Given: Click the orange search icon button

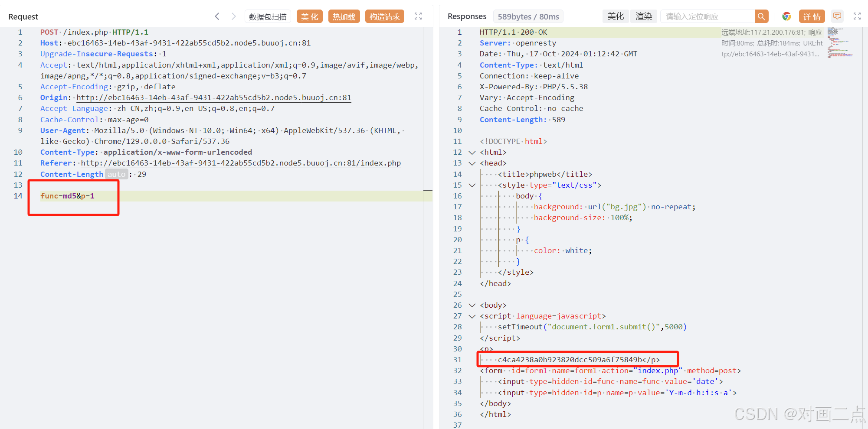Looking at the screenshot, I should 761,16.
